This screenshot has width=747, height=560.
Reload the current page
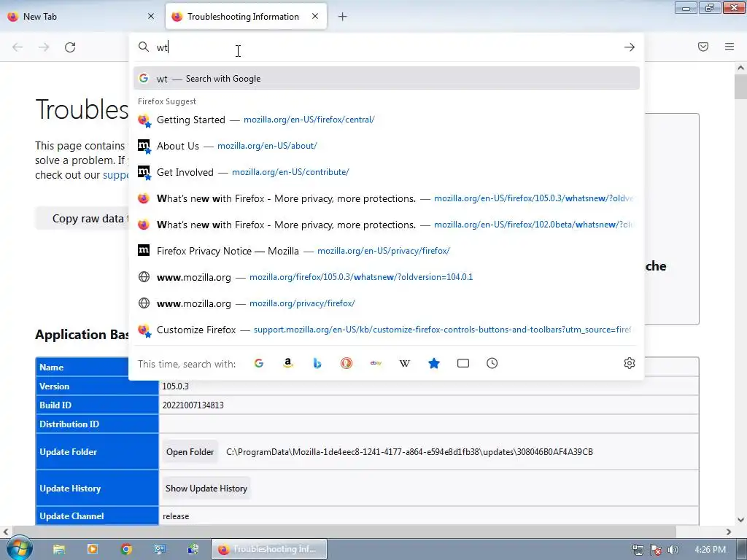pyautogui.click(x=70, y=47)
